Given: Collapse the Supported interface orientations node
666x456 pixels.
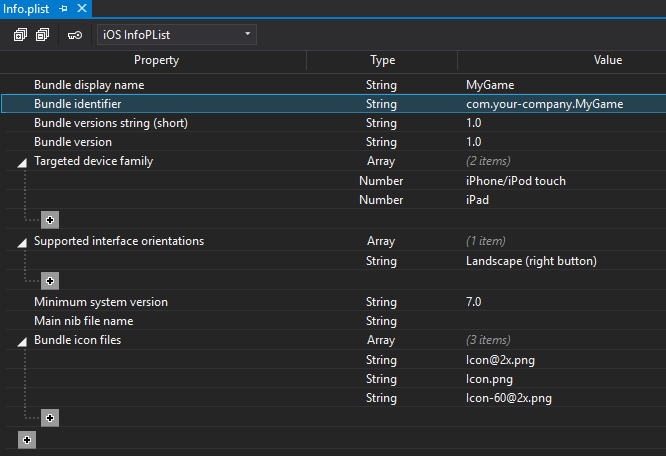Looking at the screenshot, I should click(x=22, y=242).
